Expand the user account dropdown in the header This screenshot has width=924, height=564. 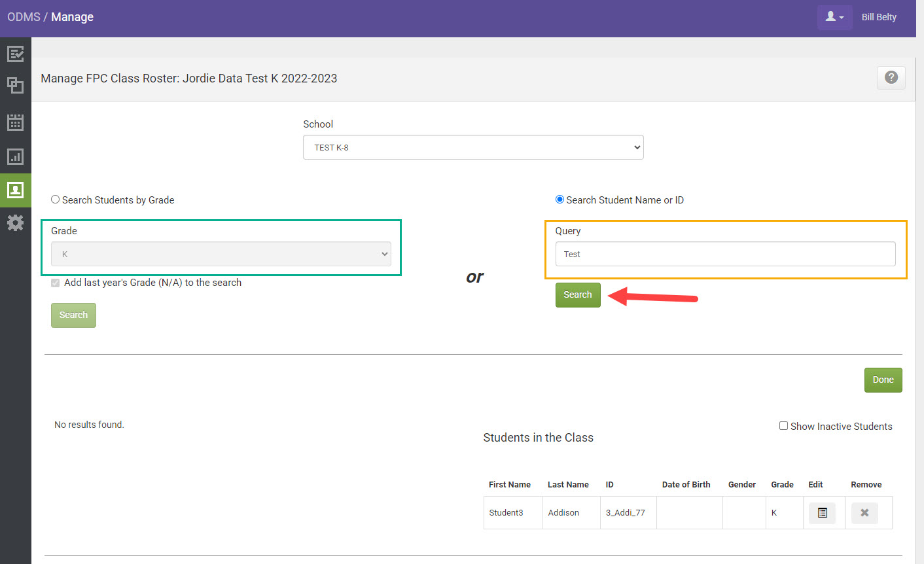[834, 16]
